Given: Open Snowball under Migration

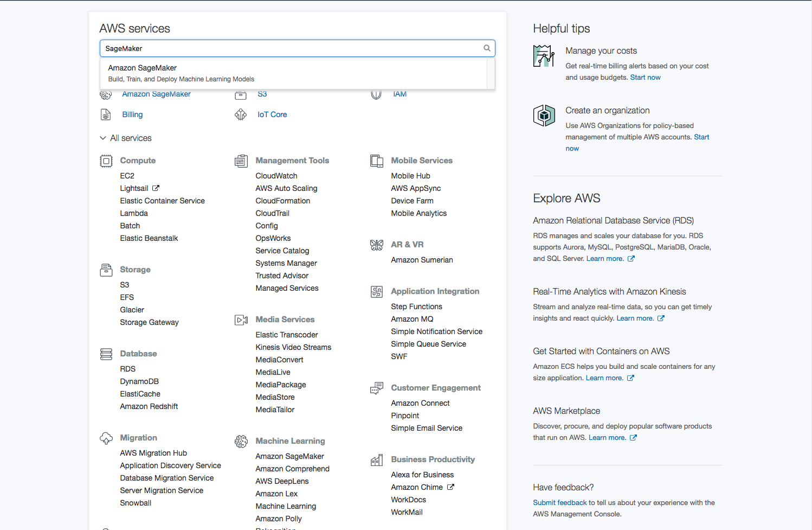Looking at the screenshot, I should 136,503.
